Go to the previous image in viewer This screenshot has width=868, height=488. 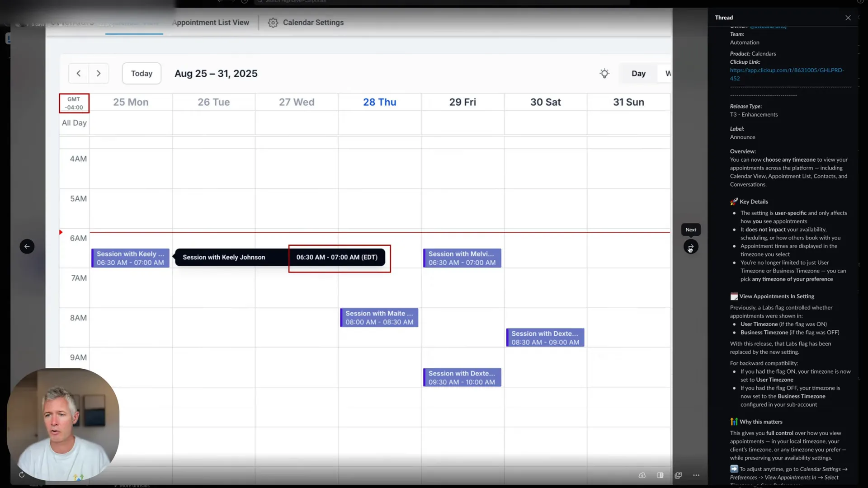[x=27, y=246]
